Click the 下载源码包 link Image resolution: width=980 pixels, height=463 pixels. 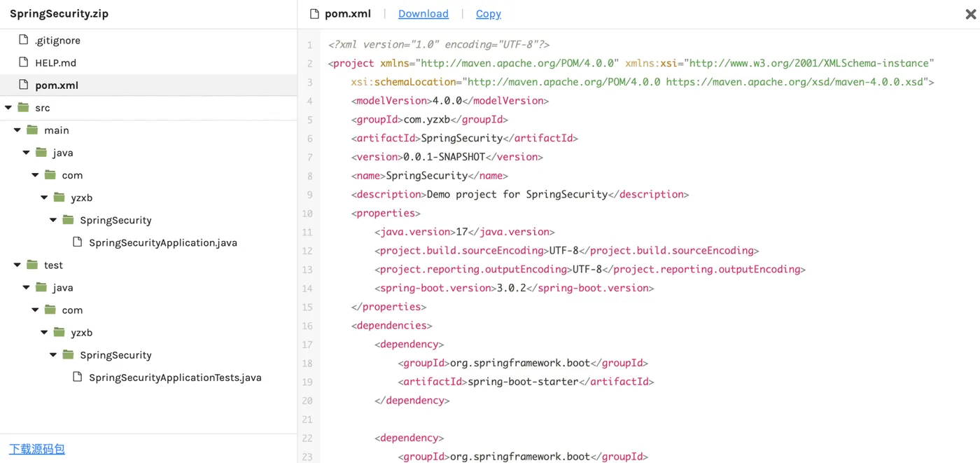(x=37, y=449)
